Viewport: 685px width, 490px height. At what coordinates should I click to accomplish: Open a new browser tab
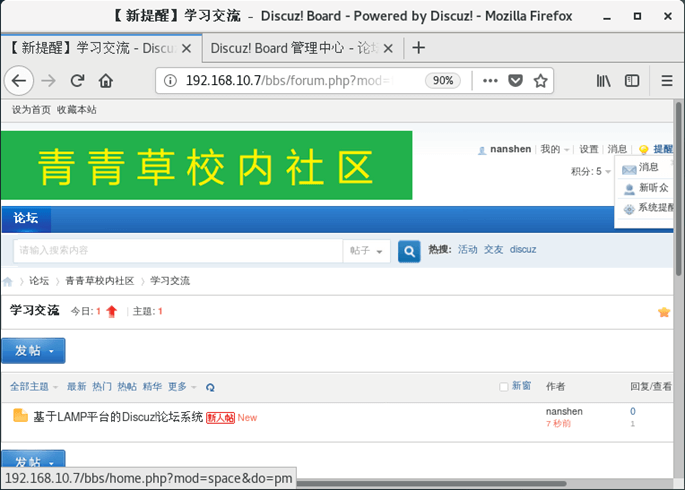point(419,48)
